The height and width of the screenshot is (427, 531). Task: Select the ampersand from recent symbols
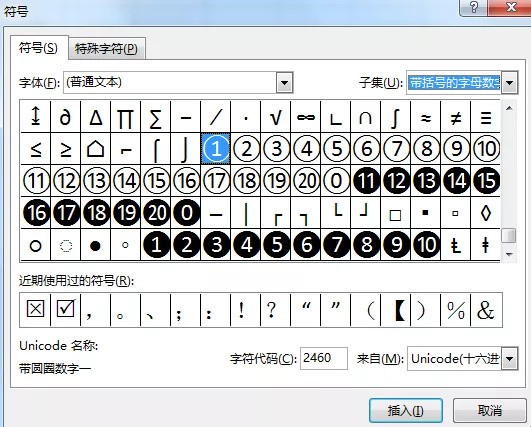[x=486, y=309]
